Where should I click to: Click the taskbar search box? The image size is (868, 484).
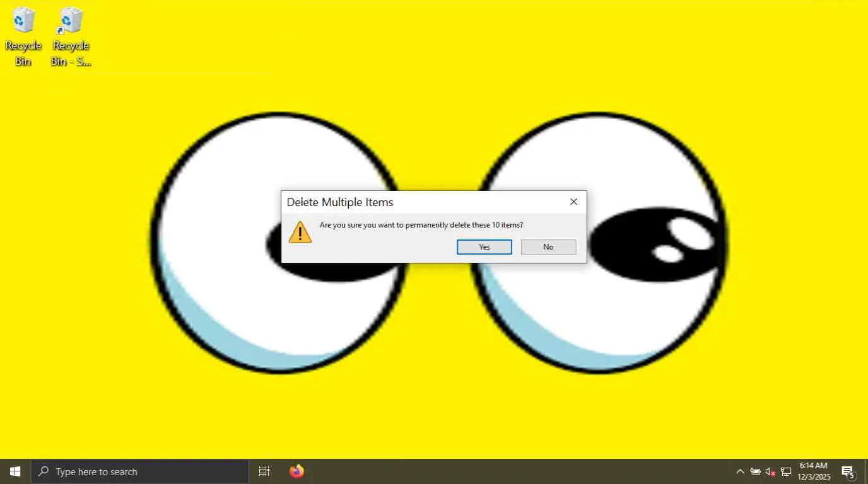point(139,471)
